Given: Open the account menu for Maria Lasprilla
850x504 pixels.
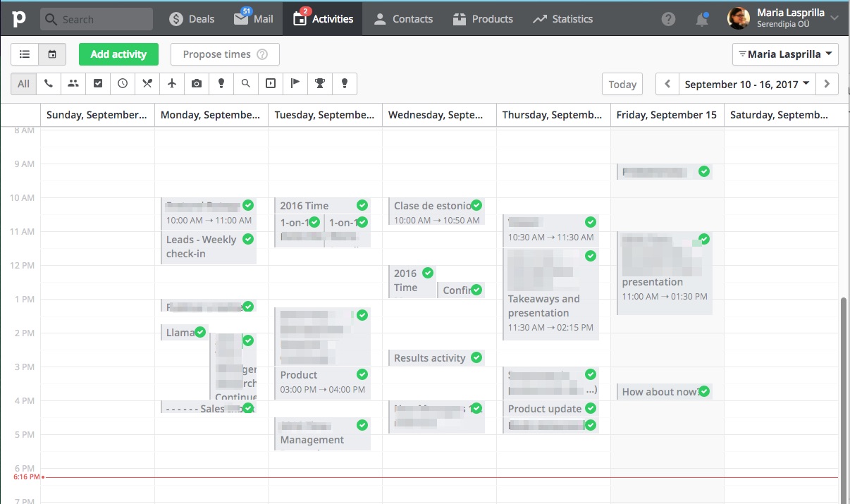Looking at the screenshot, I should pos(783,18).
